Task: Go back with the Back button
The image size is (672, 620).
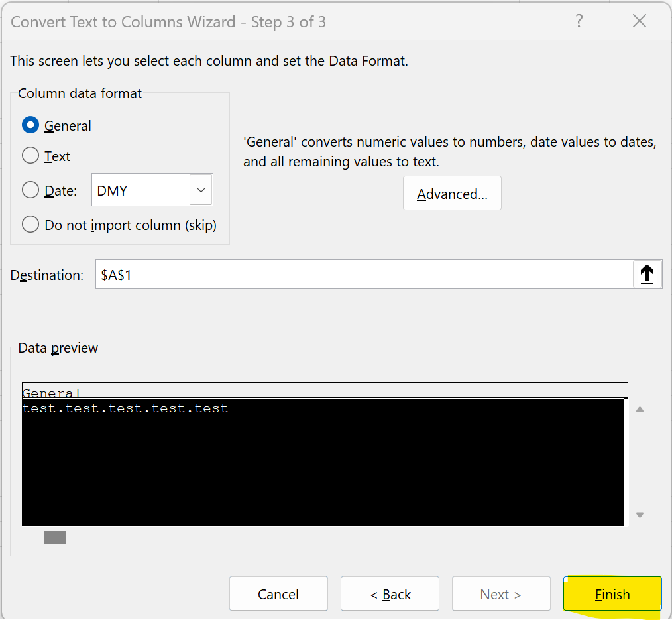Action: tap(390, 594)
